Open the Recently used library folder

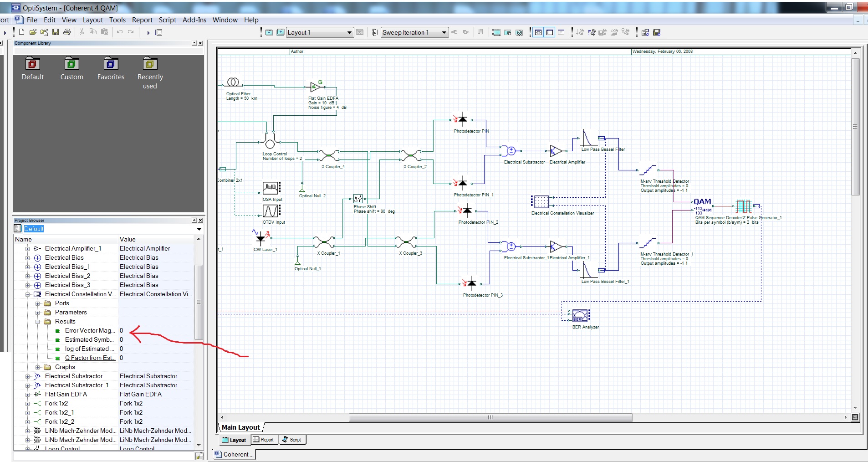tap(150, 64)
